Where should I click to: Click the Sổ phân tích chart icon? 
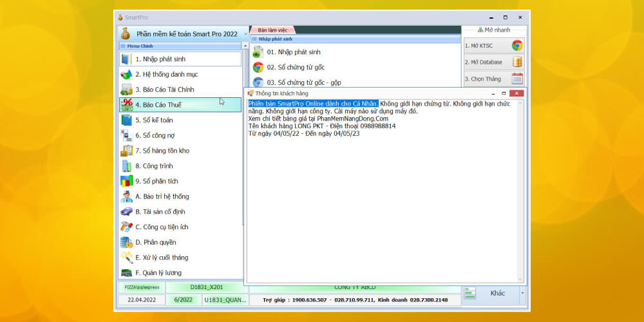(126, 181)
